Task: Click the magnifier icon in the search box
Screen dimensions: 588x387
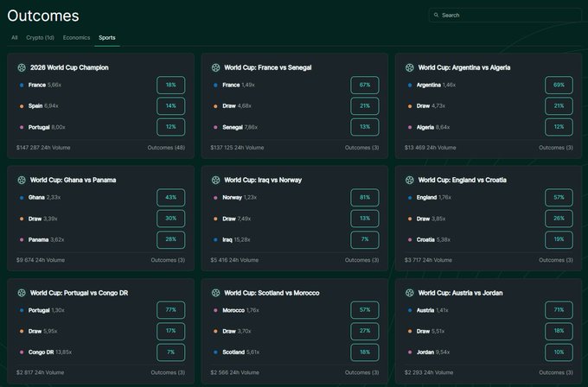Action: click(x=436, y=15)
